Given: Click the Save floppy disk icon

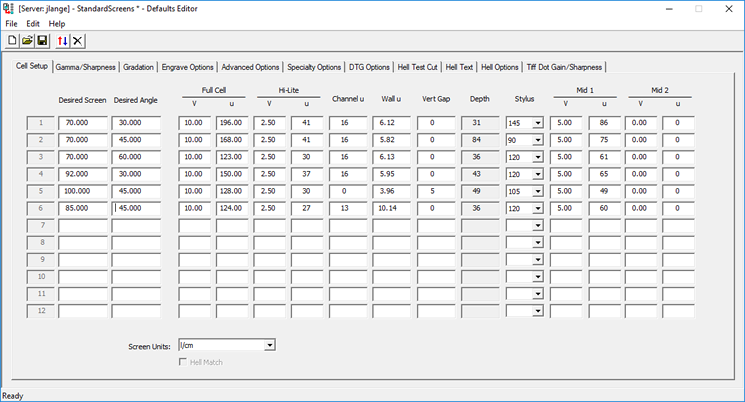Looking at the screenshot, I should [42, 41].
